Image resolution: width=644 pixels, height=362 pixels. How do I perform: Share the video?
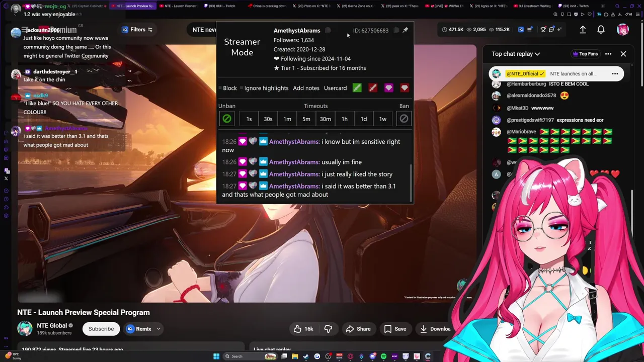point(358,329)
